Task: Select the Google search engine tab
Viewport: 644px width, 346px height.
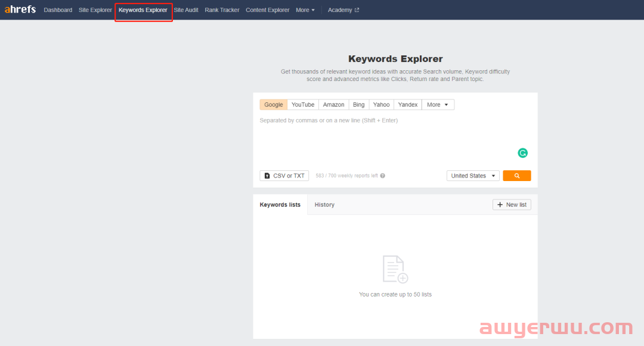Action: (x=274, y=105)
